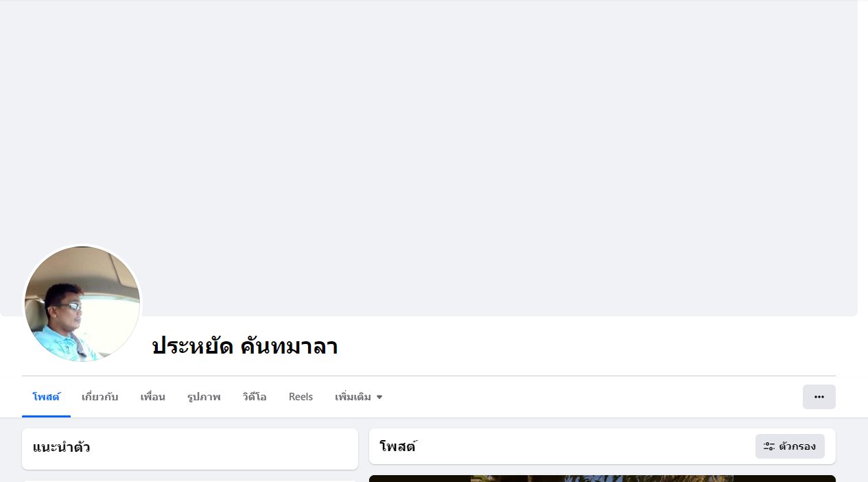Click the โพสต์ heading in posts card
This screenshot has width=868, height=482.
click(x=398, y=446)
